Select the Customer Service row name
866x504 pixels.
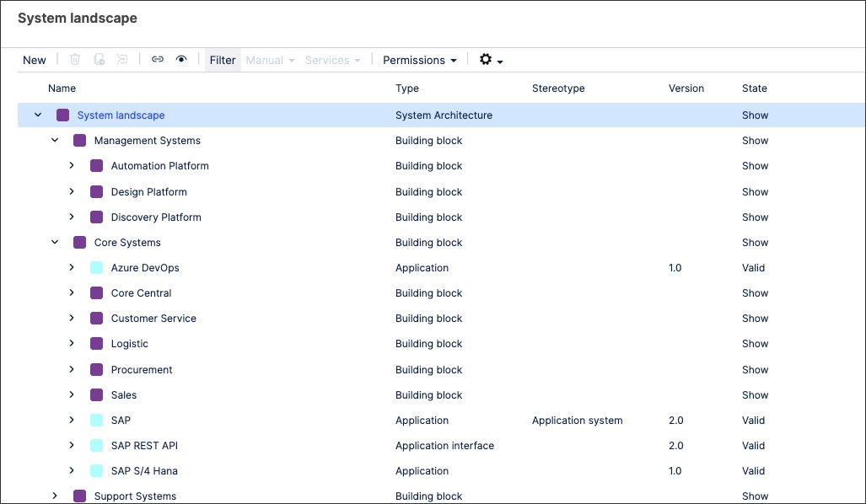pos(153,319)
